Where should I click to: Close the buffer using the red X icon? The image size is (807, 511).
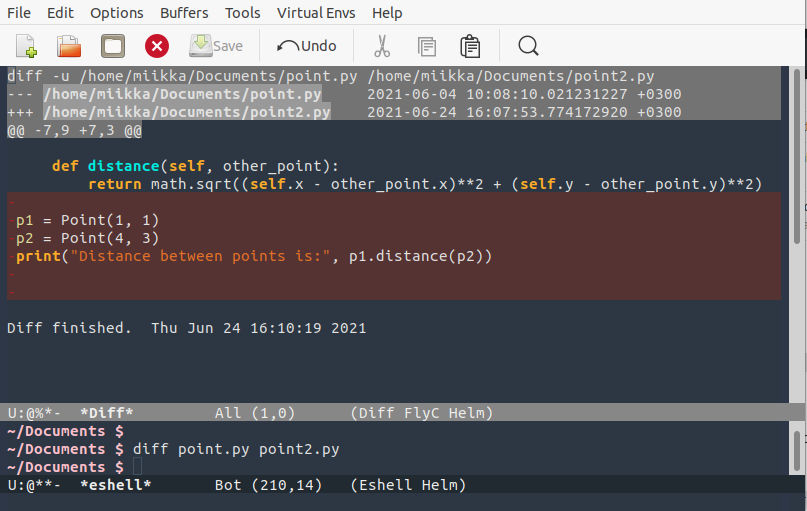pos(157,46)
